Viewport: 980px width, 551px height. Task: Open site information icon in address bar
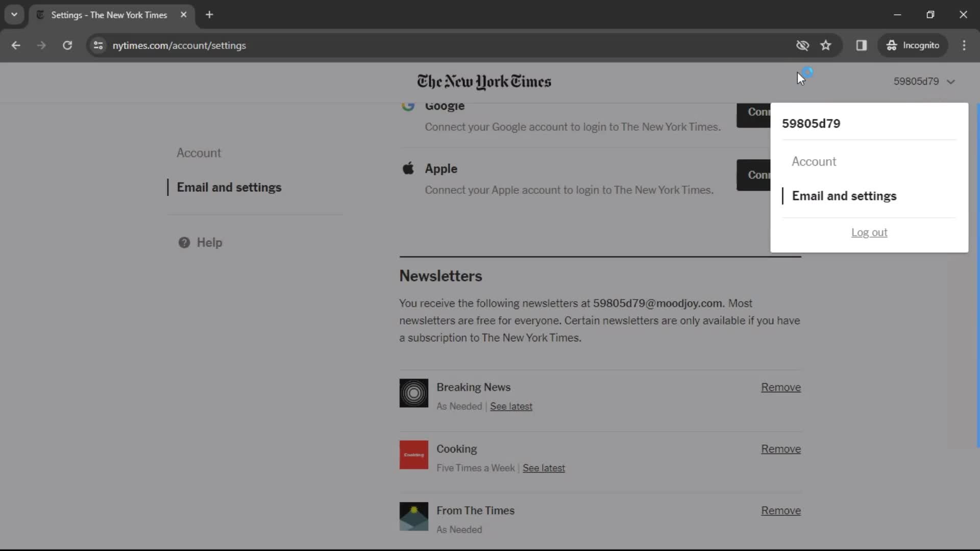click(x=98, y=45)
